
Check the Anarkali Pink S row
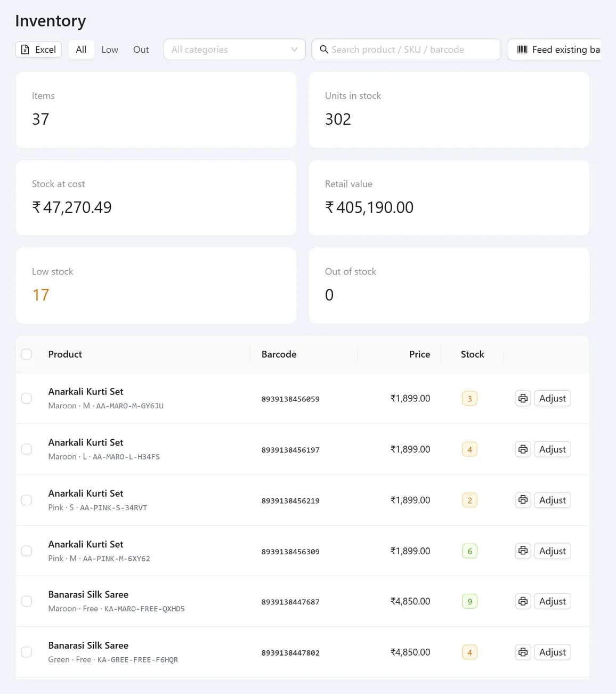(27, 500)
